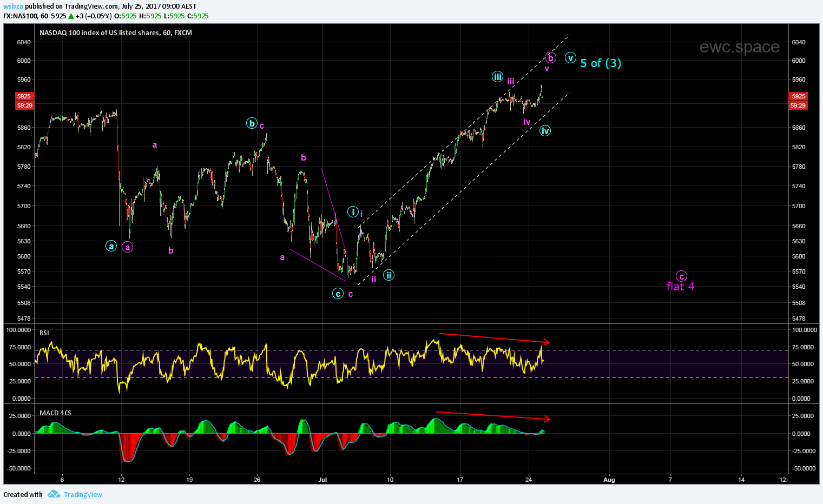Click the 'Jul' label on time axis

click(x=322, y=479)
